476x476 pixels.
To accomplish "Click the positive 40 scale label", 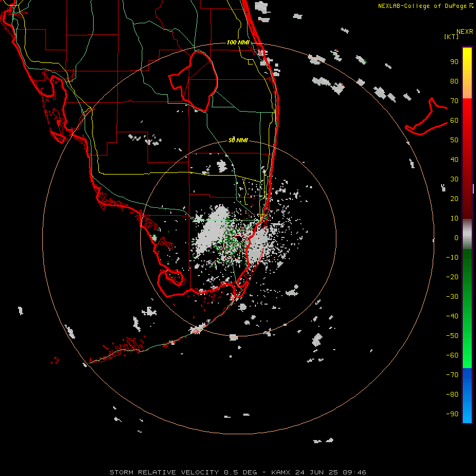I will (x=454, y=160).
